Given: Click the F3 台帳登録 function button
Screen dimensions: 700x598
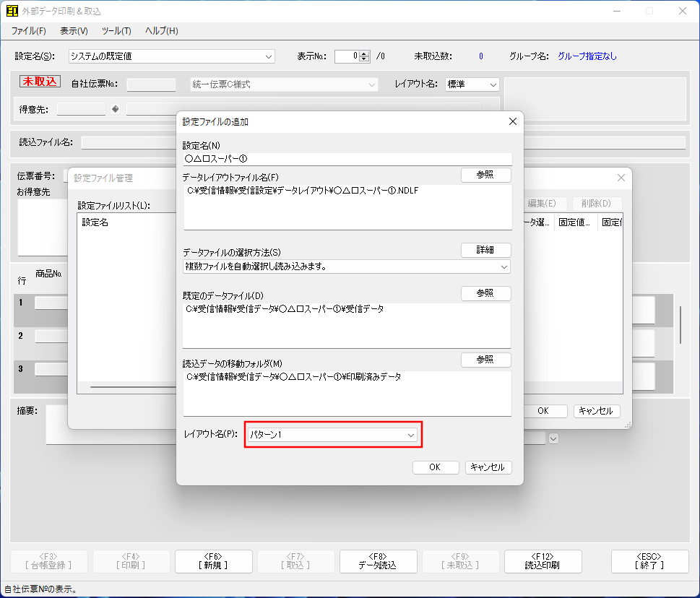Looking at the screenshot, I should point(48,561).
